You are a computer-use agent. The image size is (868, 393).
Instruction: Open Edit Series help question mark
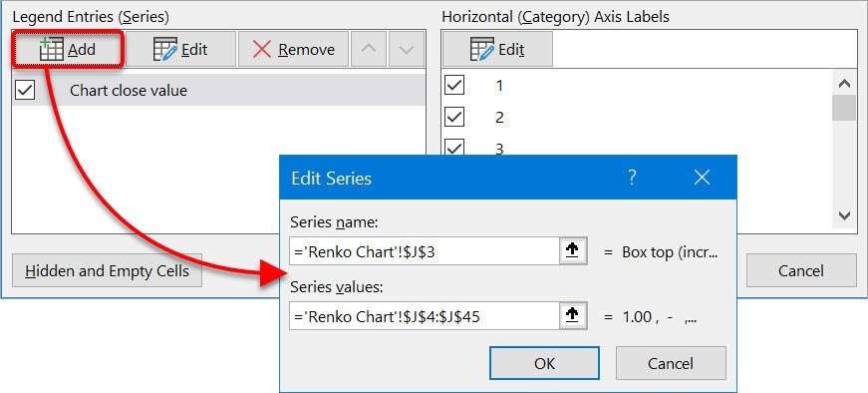(x=632, y=178)
